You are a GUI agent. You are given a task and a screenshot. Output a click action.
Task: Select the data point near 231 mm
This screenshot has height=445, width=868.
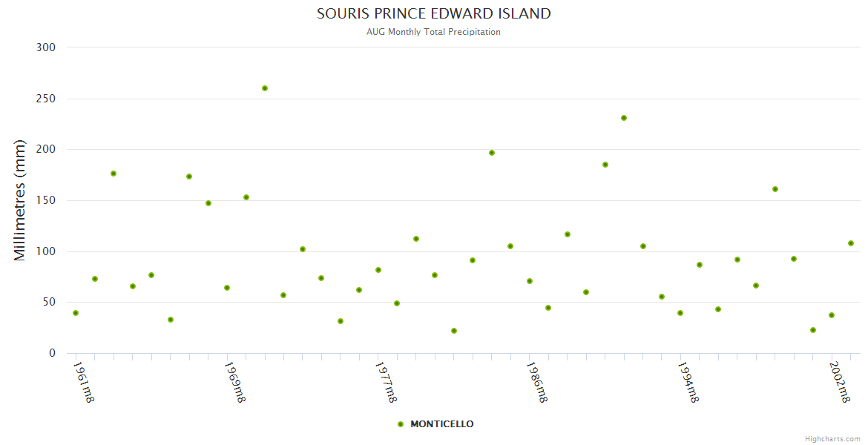click(624, 118)
